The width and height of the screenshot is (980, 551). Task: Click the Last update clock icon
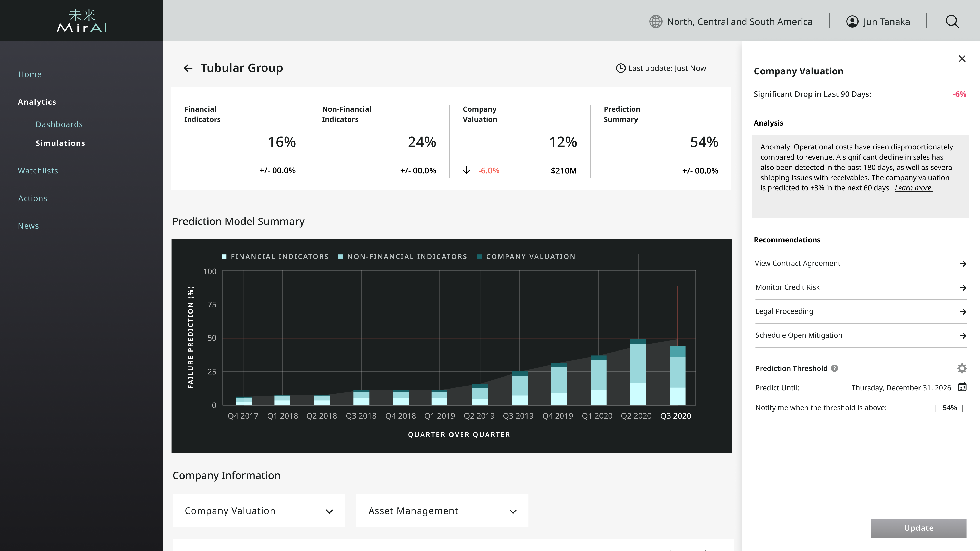point(620,68)
